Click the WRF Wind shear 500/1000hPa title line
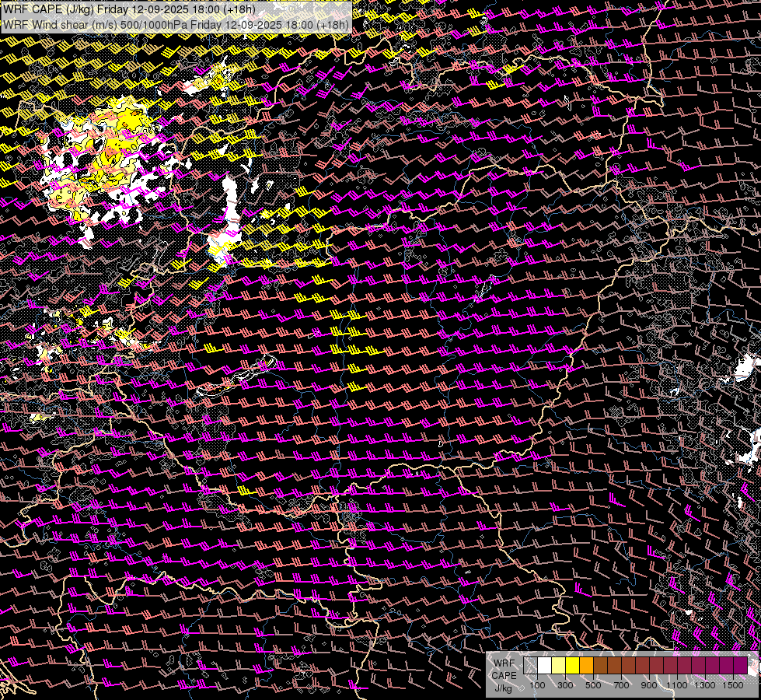The height and width of the screenshot is (700, 761). coord(176,25)
